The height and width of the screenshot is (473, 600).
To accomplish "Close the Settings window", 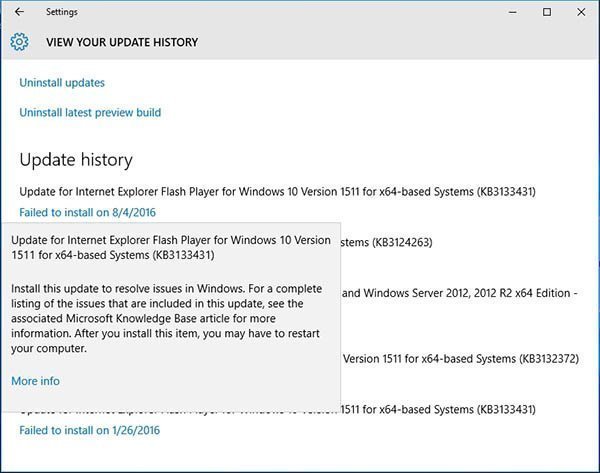I will 581,12.
